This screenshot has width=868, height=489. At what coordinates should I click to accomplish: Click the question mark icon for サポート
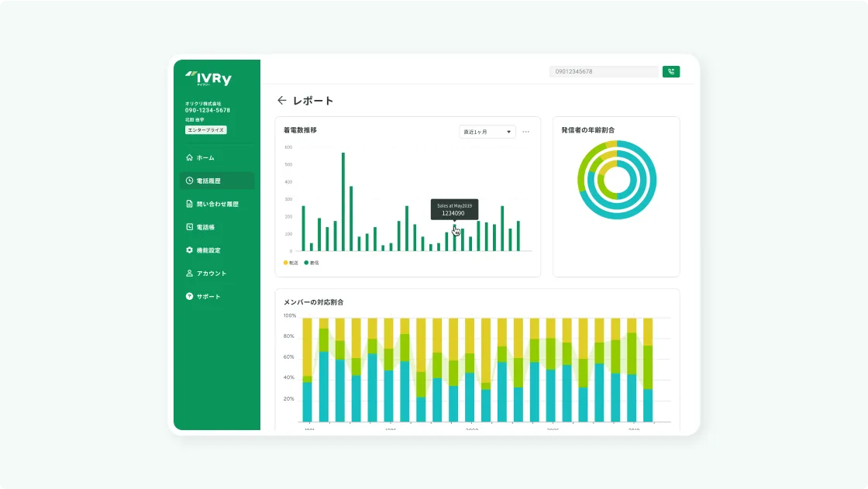pos(189,297)
